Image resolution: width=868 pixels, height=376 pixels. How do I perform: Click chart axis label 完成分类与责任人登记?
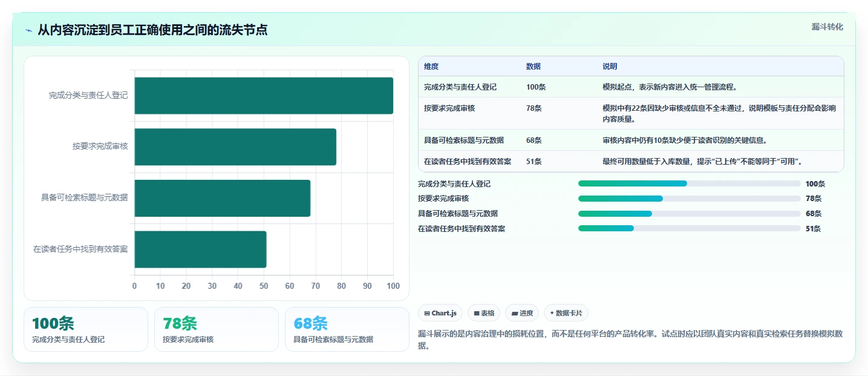point(88,95)
